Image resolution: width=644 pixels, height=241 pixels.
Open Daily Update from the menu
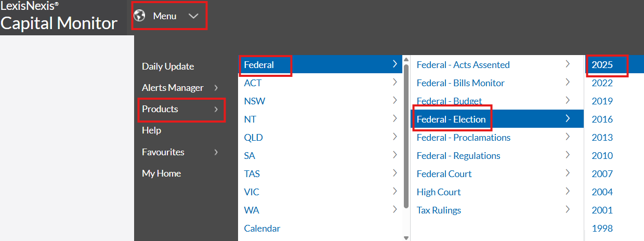tap(168, 66)
